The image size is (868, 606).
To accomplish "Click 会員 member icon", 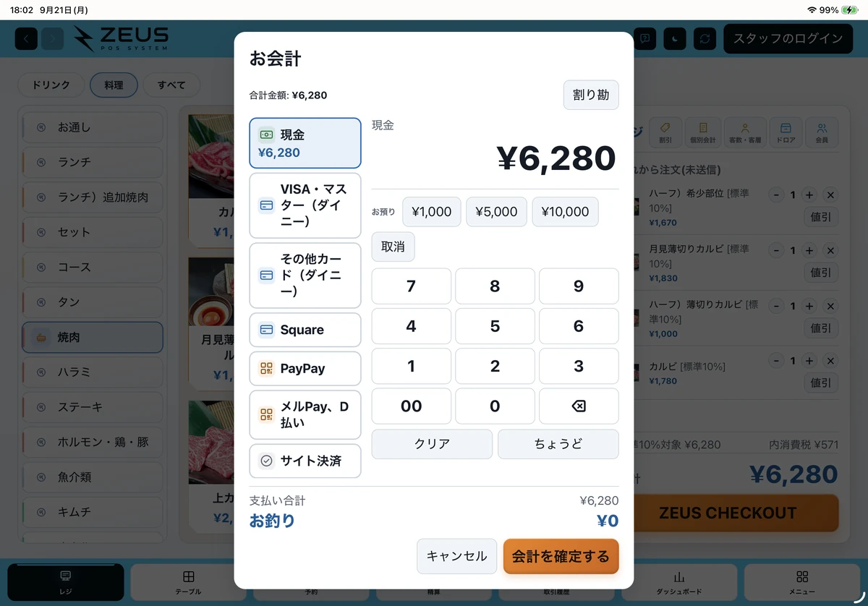I will click(x=822, y=132).
